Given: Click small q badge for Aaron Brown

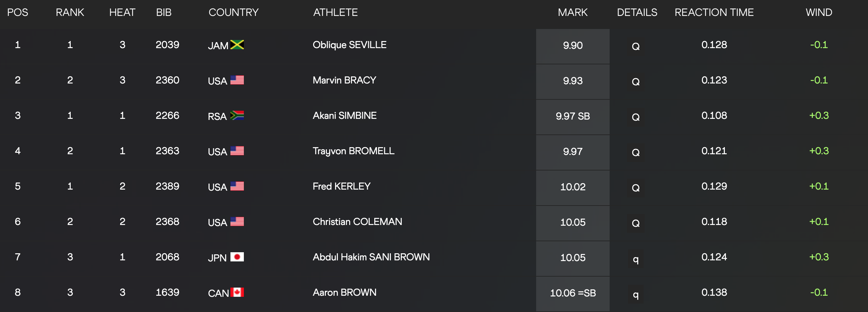Looking at the screenshot, I should pyautogui.click(x=635, y=294).
